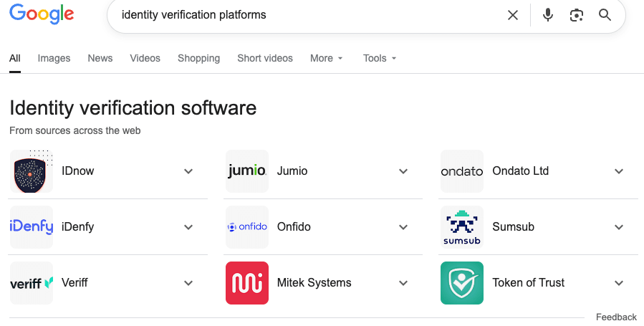
Task: Click the Mitek Systems name text
Action: [x=314, y=282]
